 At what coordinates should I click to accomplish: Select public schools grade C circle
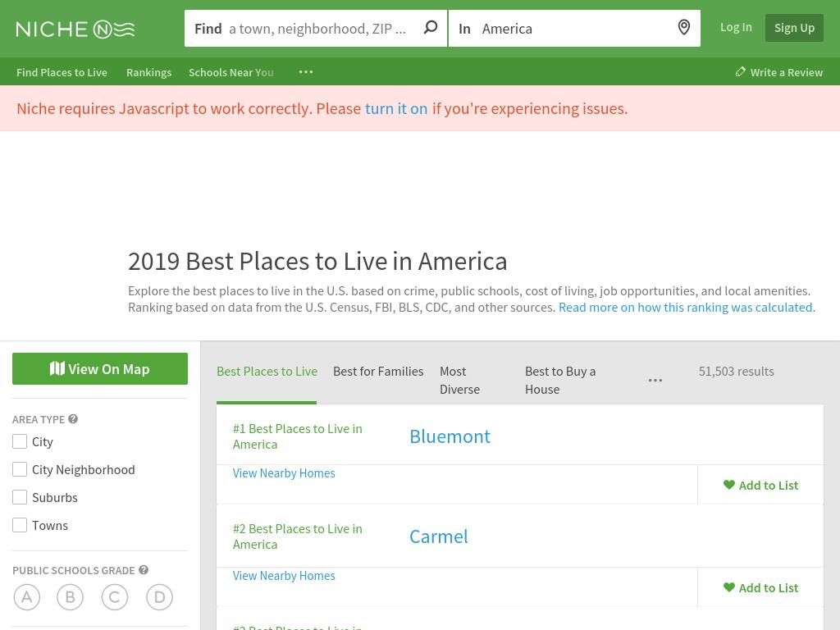115,597
